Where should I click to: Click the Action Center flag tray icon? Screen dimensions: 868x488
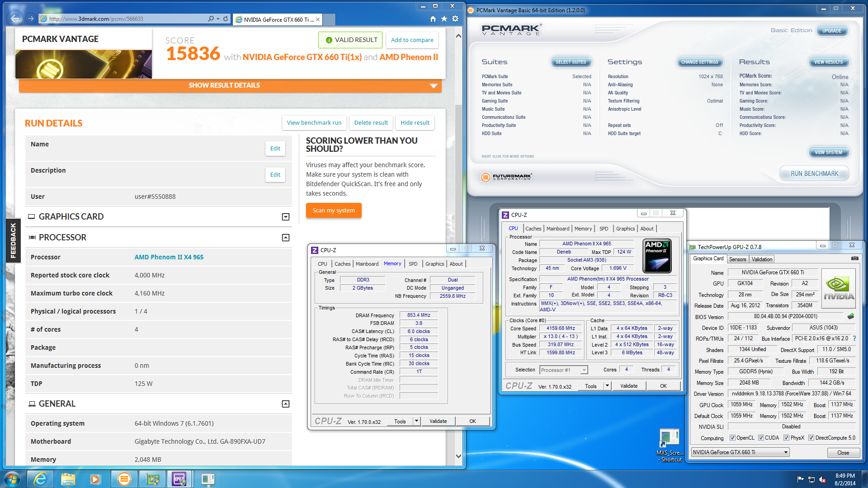point(801,479)
